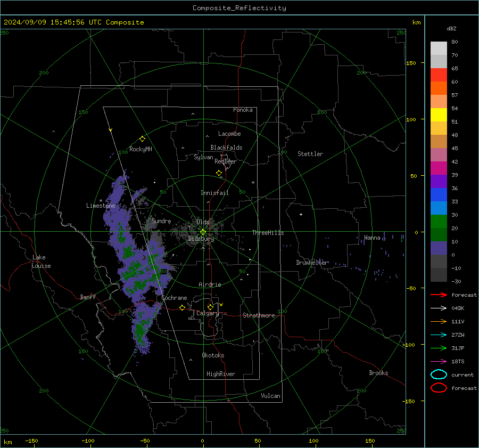Viewport: 479px width, 448px height.
Task: Click the 'Limestone' map label
Action: tap(101, 206)
